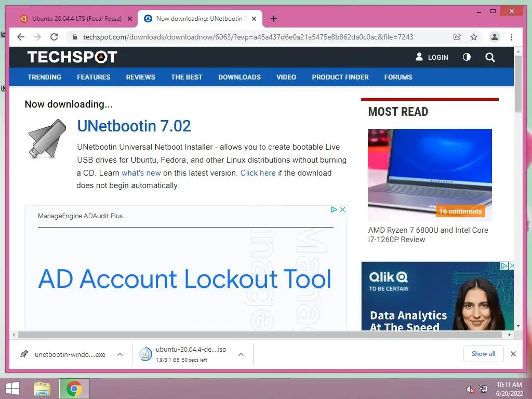Open the FEATURES menu
The width and height of the screenshot is (532, 399).
(94, 77)
